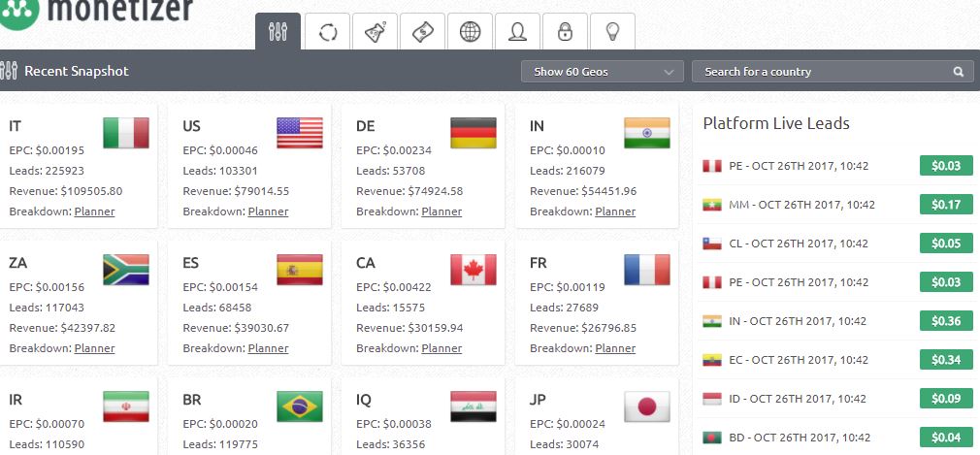Click Planner link under DE card
Image resolution: width=980 pixels, height=455 pixels.
(441, 211)
